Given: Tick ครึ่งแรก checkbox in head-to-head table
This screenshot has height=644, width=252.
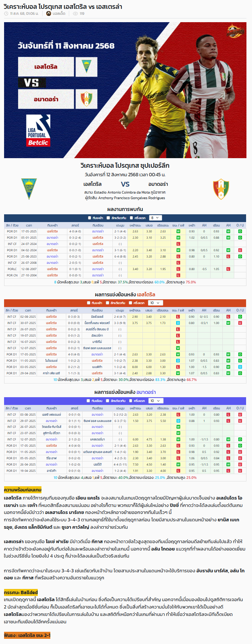Looking at the screenshot, I should pyautogui.click(x=131, y=218).
